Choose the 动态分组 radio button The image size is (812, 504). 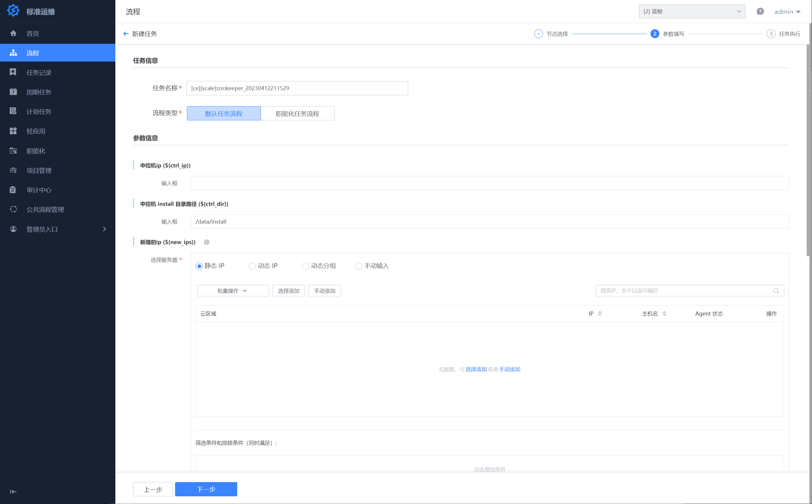click(305, 266)
